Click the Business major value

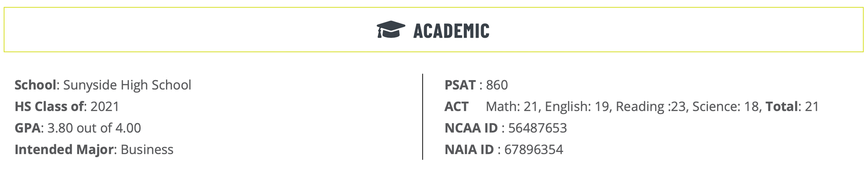[x=147, y=149]
